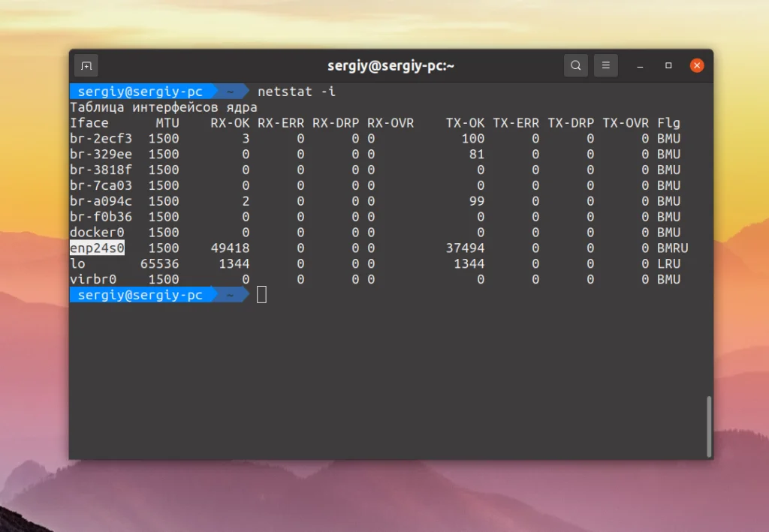The width and height of the screenshot is (769, 532).
Task: Open a new terminal tab
Action: coord(86,65)
